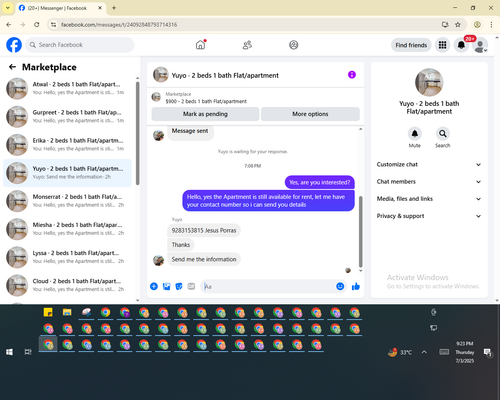500x400 pixels.
Task: Open Erika conversation in the list
Action: 67,145
